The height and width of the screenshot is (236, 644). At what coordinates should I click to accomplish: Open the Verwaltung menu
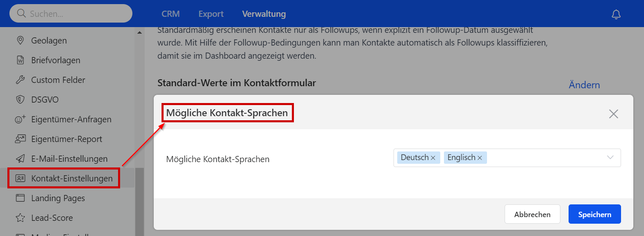point(264,14)
